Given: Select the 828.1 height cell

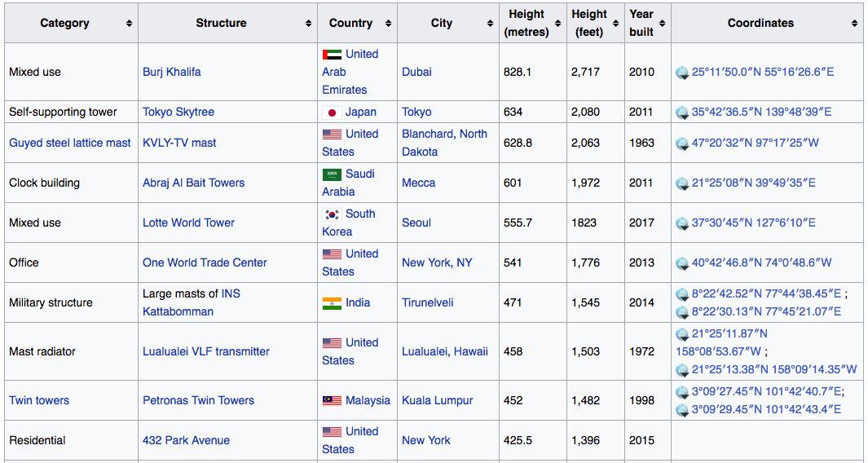Looking at the screenshot, I should pyautogui.click(x=533, y=72).
